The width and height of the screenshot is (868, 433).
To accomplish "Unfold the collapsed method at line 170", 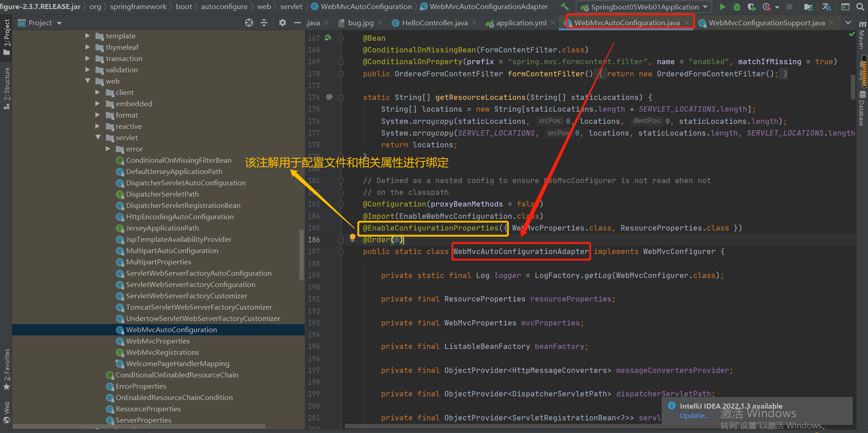I will (341, 74).
